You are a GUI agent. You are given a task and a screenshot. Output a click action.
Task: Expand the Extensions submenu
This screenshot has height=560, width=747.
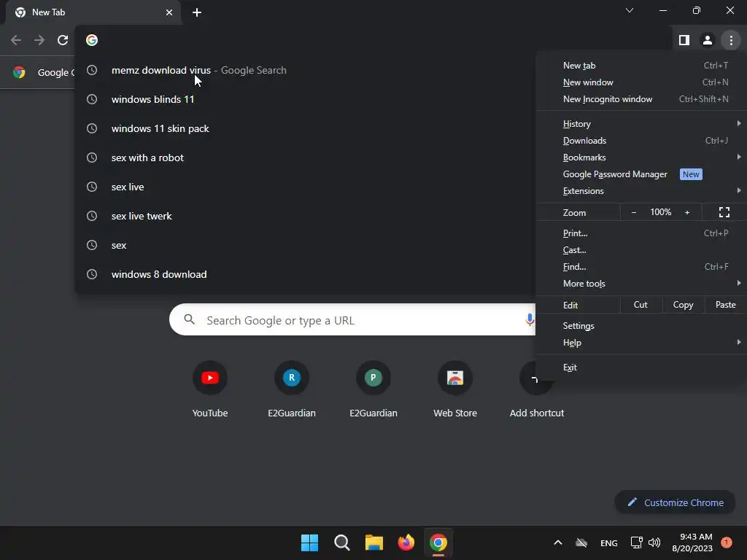click(641, 191)
